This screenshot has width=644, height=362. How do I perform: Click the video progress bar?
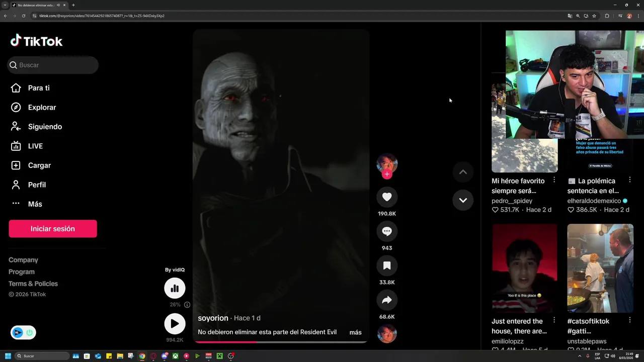coord(281,342)
